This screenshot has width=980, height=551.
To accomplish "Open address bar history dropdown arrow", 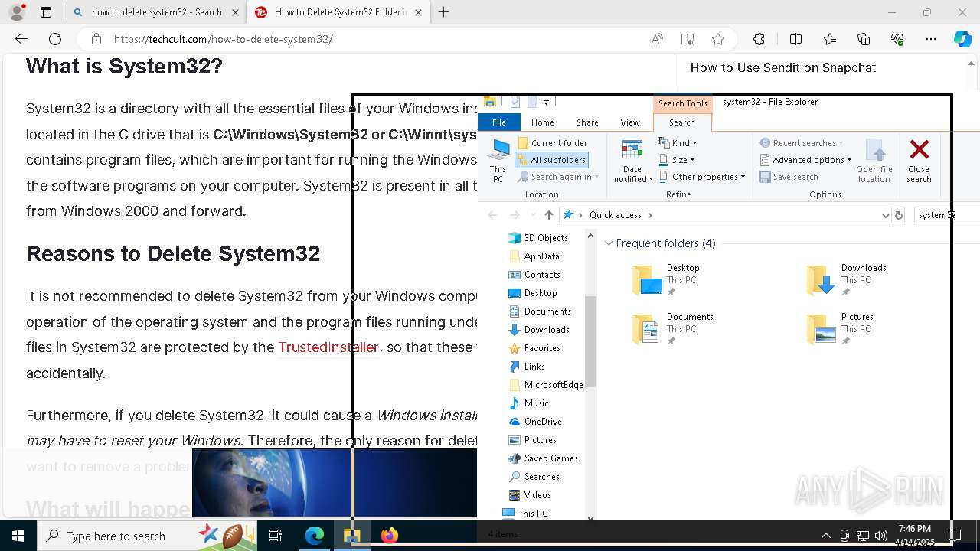I will (x=885, y=215).
